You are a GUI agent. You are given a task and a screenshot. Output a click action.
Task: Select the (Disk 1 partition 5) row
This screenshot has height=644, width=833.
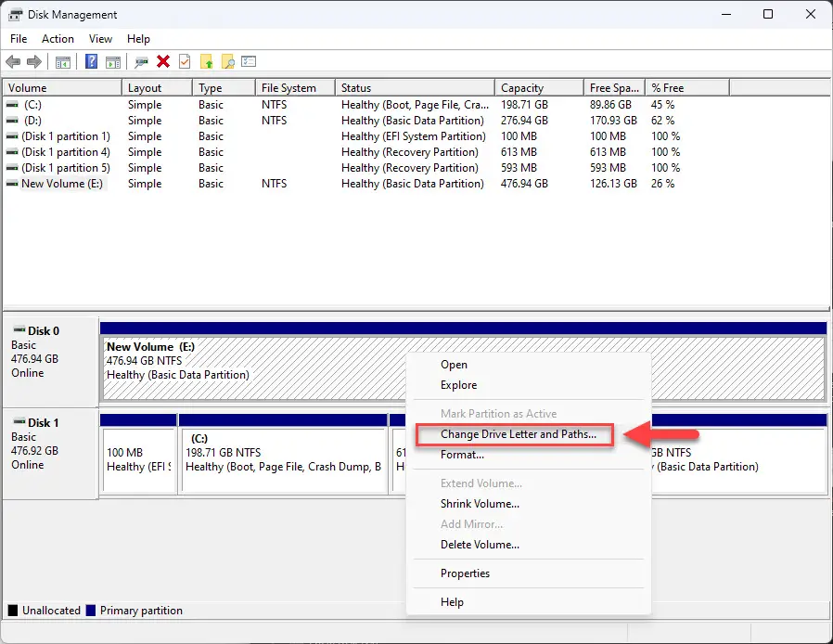point(366,168)
